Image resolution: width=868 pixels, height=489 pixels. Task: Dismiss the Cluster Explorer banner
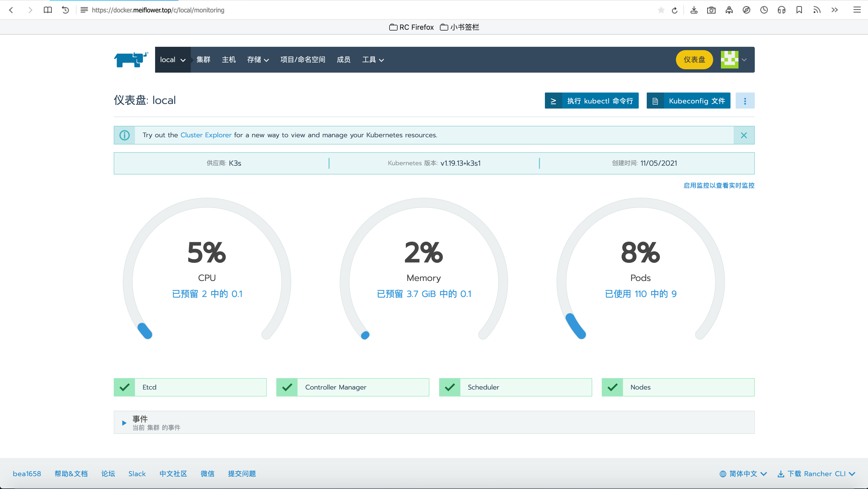click(x=744, y=135)
